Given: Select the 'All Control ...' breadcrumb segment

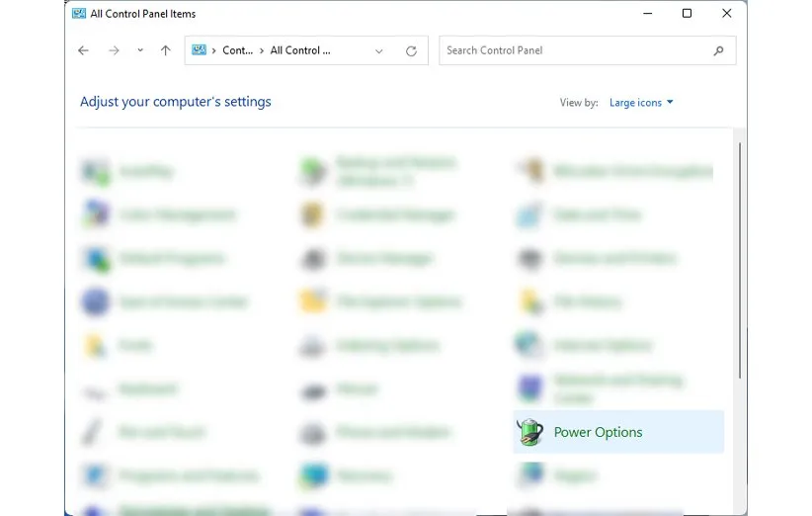Looking at the screenshot, I should [x=300, y=50].
